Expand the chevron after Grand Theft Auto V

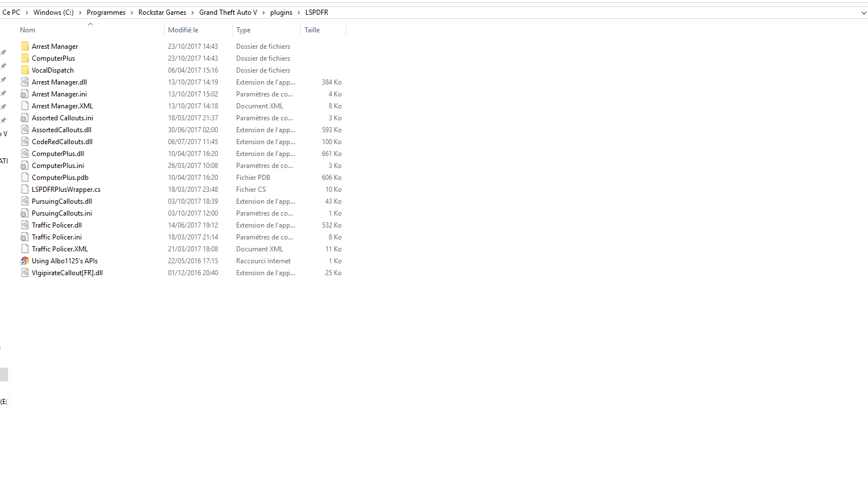(263, 12)
